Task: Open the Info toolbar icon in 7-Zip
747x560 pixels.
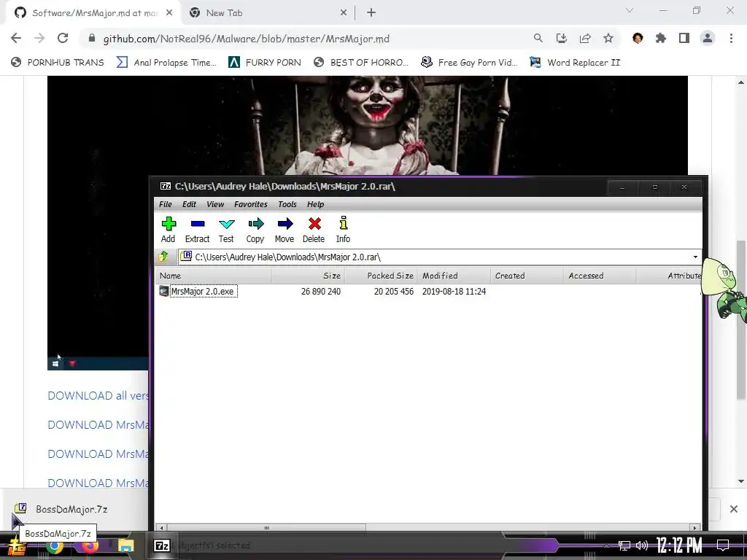Action: (343, 230)
